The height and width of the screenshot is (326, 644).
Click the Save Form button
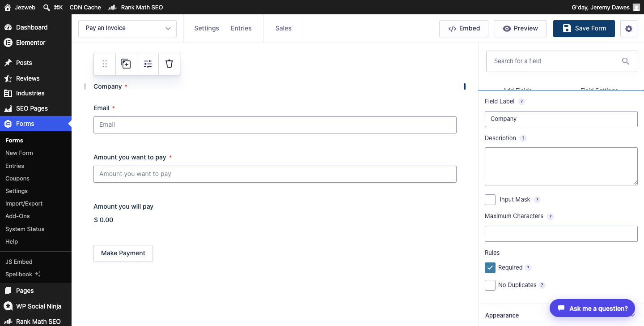pos(584,28)
